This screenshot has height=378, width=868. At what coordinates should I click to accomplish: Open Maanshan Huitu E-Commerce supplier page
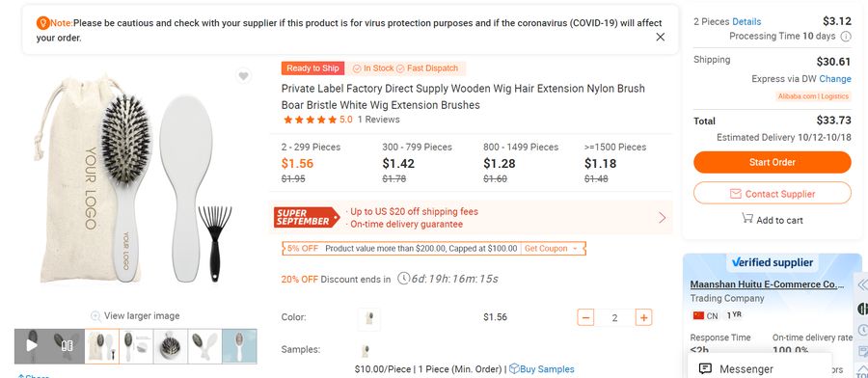(768, 284)
